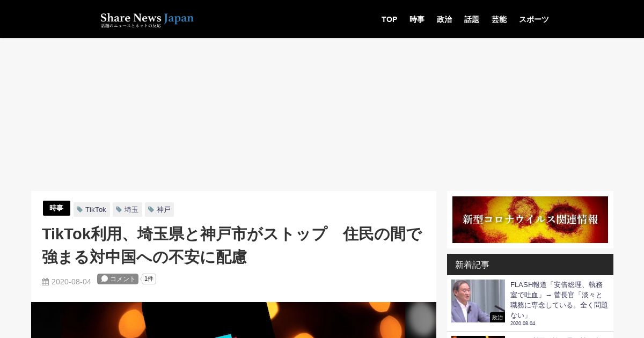Image resolution: width=644 pixels, height=338 pixels.
Task: Click the black 時事 category label
Action: pos(56,208)
